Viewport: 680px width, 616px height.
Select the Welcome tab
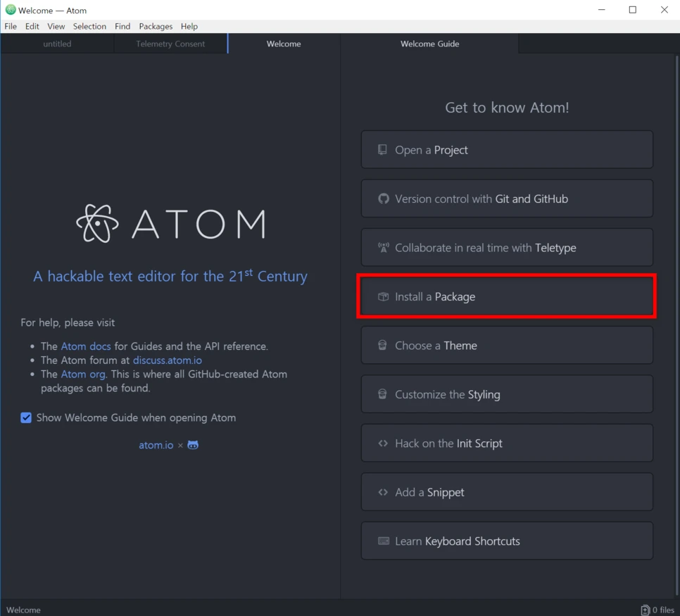pos(284,44)
